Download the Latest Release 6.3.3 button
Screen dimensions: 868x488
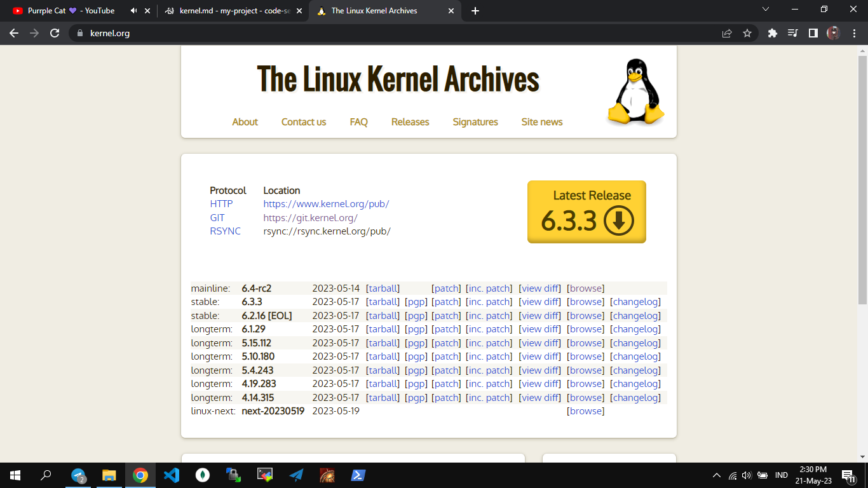587,212
